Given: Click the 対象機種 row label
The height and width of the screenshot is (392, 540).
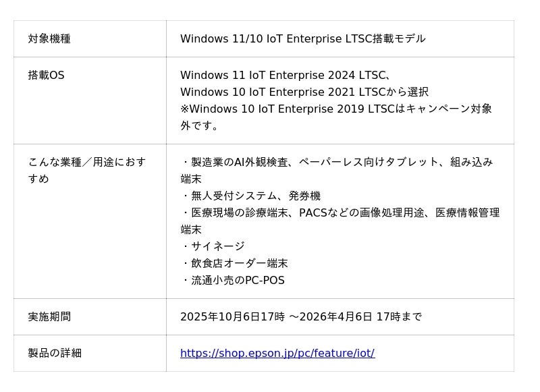Looking at the screenshot, I should (49, 38).
